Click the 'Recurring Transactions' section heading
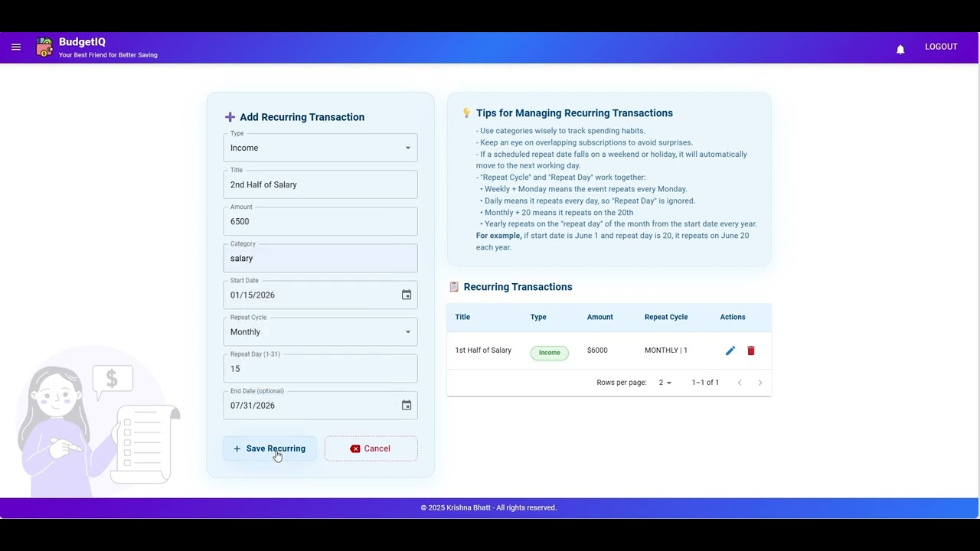This screenshot has width=980, height=551. click(518, 287)
